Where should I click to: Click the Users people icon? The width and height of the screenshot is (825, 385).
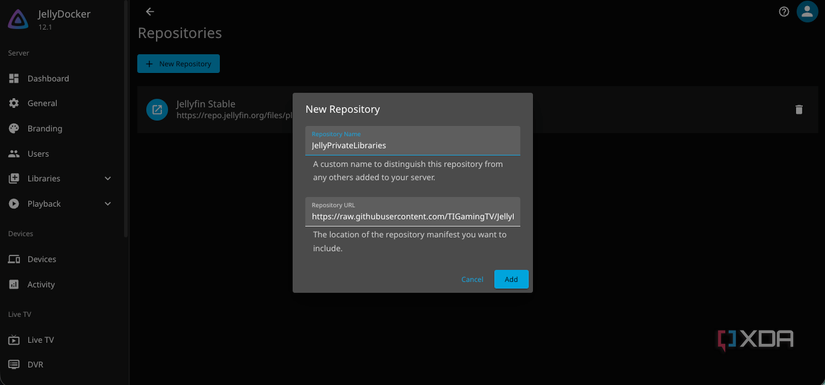coord(14,154)
